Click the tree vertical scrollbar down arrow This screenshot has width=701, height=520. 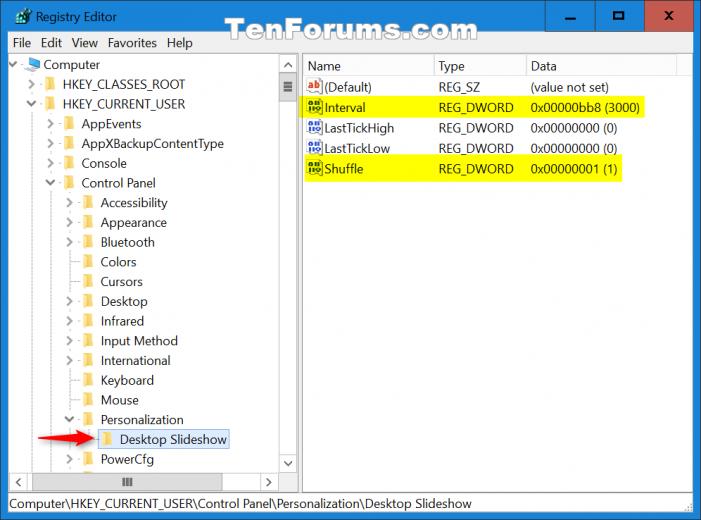(288, 463)
